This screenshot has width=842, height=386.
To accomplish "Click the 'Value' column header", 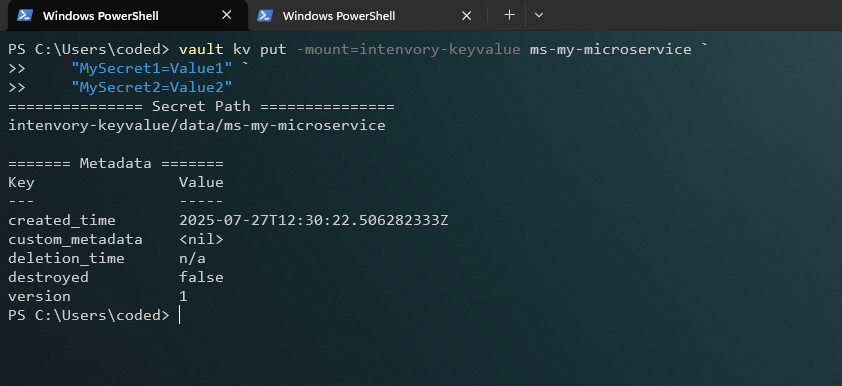I will pos(201,183).
